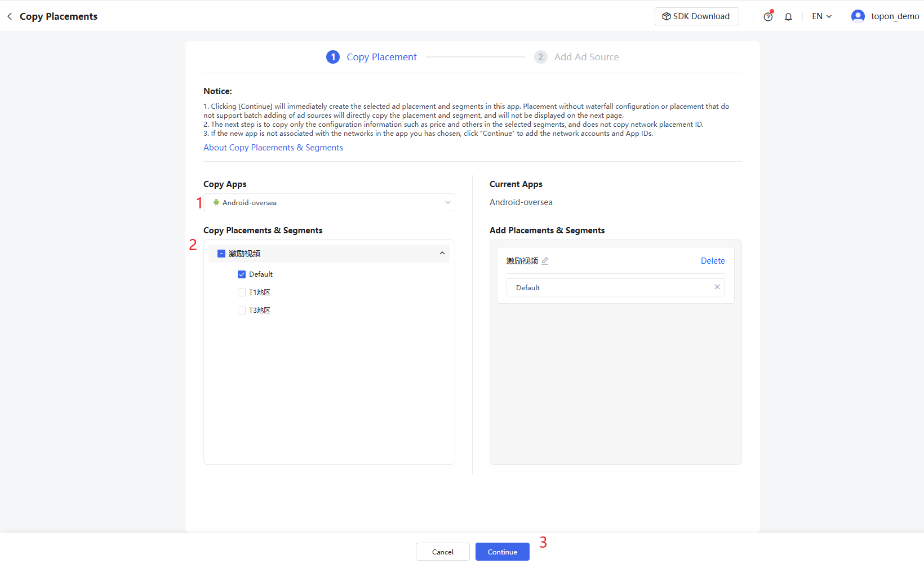Click the back arrow to exit Copy Placements

pos(9,16)
